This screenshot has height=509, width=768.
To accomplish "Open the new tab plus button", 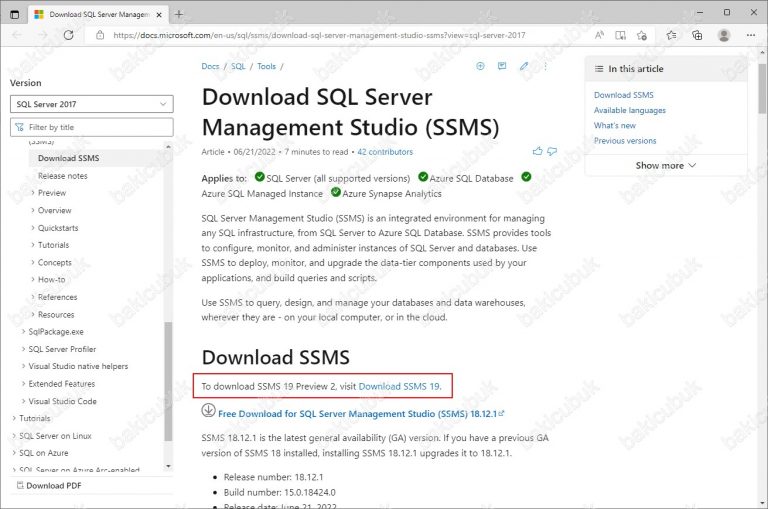I will tap(179, 14).
